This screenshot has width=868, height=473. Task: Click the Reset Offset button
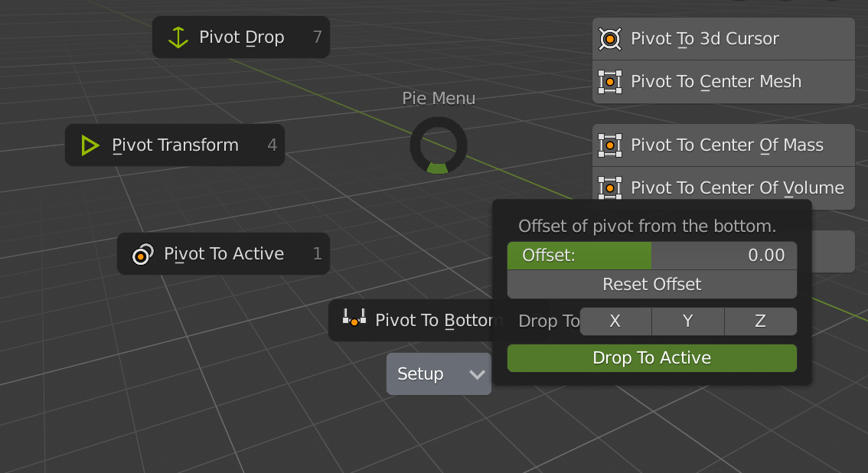click(x=652, y=285)
